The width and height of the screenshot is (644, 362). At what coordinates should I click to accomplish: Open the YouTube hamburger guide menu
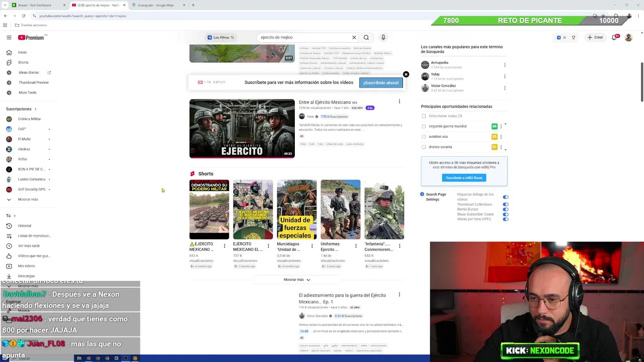9,38
